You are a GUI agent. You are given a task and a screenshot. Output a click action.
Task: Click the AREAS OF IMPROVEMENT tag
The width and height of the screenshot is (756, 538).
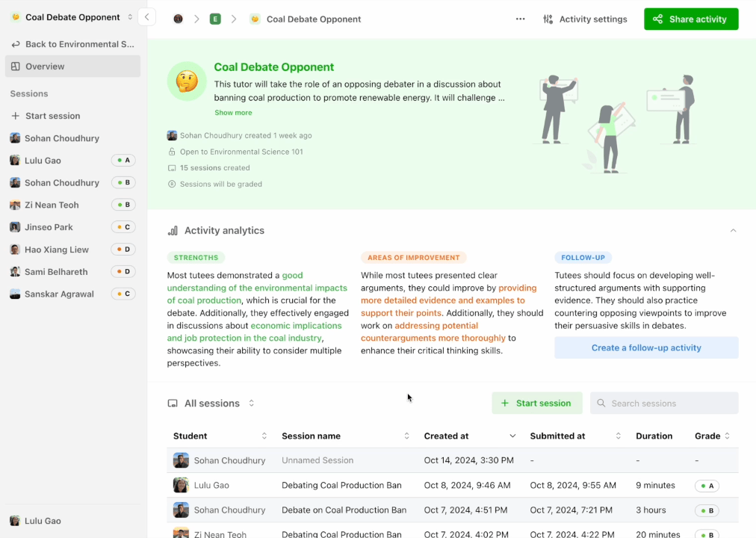click(414, 258)
